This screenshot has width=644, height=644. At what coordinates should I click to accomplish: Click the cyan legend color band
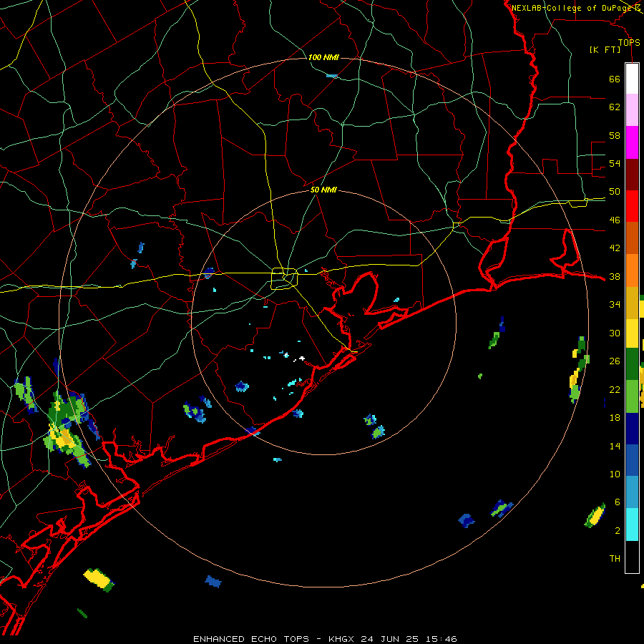[x=632, y=525]
